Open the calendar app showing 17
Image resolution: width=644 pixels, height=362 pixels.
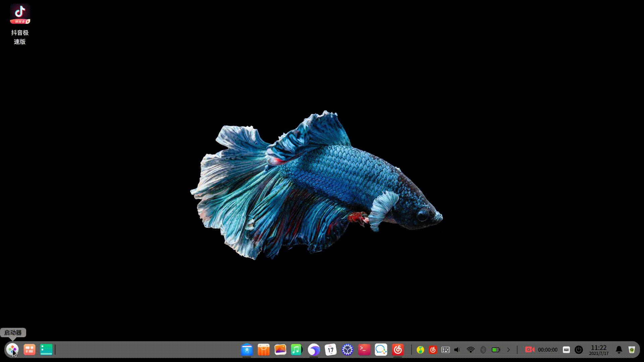point(331,350)
